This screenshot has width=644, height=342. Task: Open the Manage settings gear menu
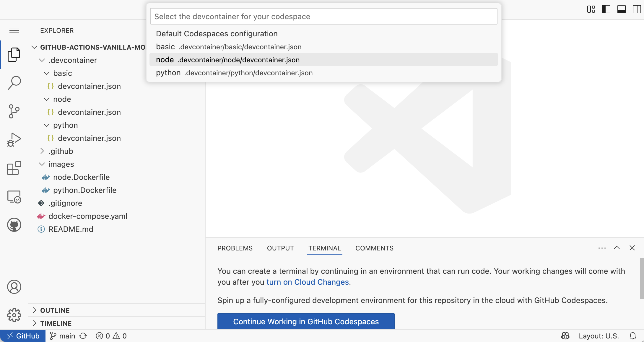pos(14,315)
